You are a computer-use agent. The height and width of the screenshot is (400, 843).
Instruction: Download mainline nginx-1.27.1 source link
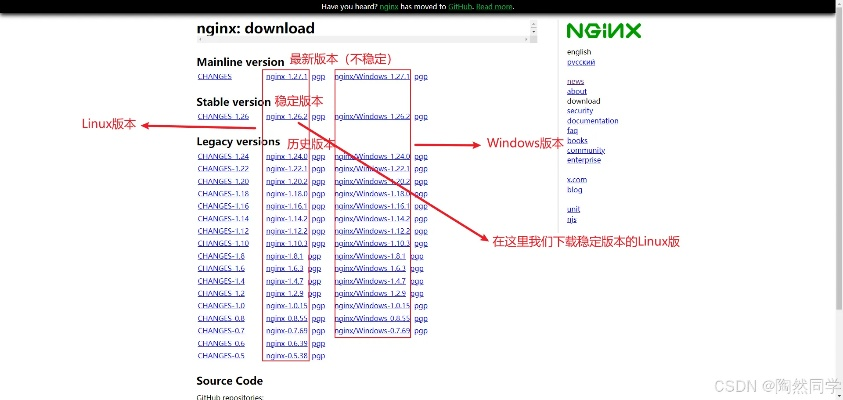click(287, 76)
